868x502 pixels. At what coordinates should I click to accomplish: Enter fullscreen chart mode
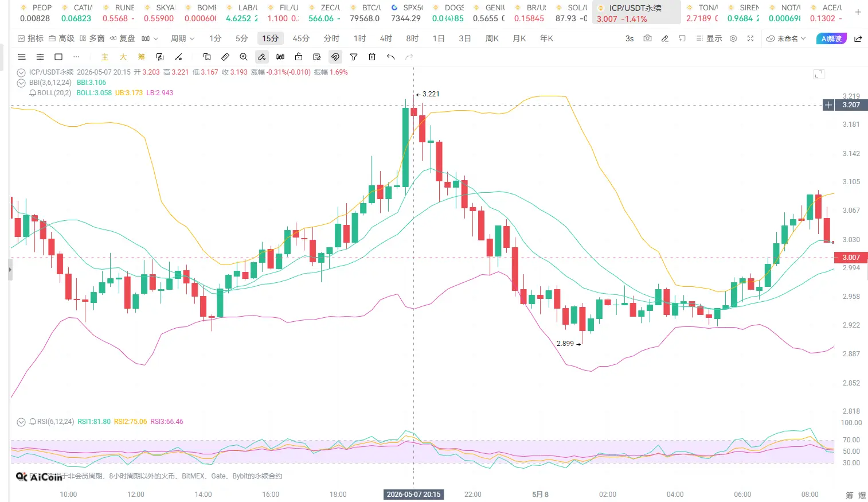(750, 38)
